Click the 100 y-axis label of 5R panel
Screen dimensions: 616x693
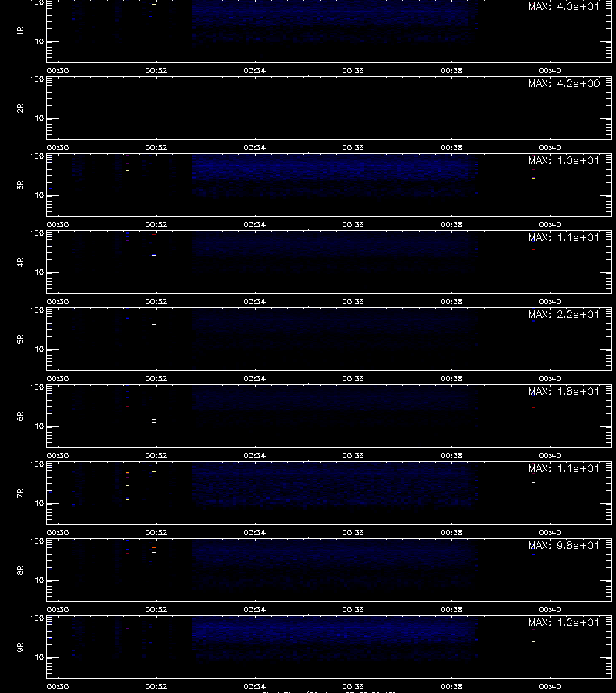point(37,310)
